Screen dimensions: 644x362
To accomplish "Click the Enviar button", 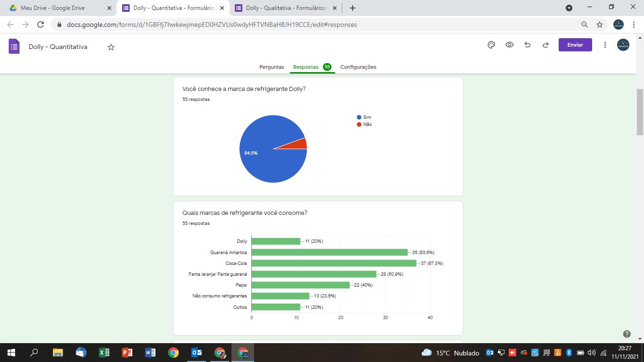I will pos(575,45).
